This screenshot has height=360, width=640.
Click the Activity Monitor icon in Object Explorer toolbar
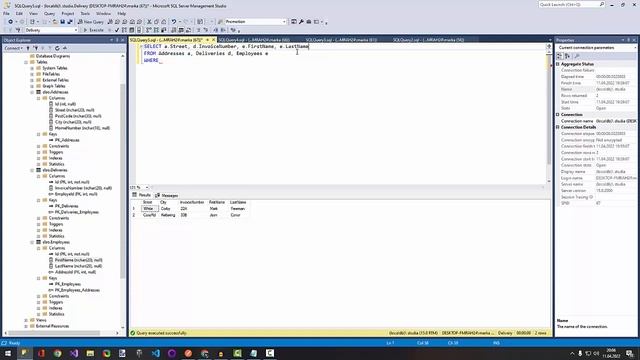click(64, 48)
